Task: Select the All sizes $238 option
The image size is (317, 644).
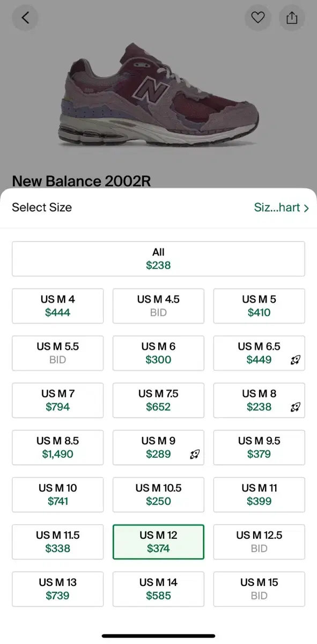Action: click(158, 259)
